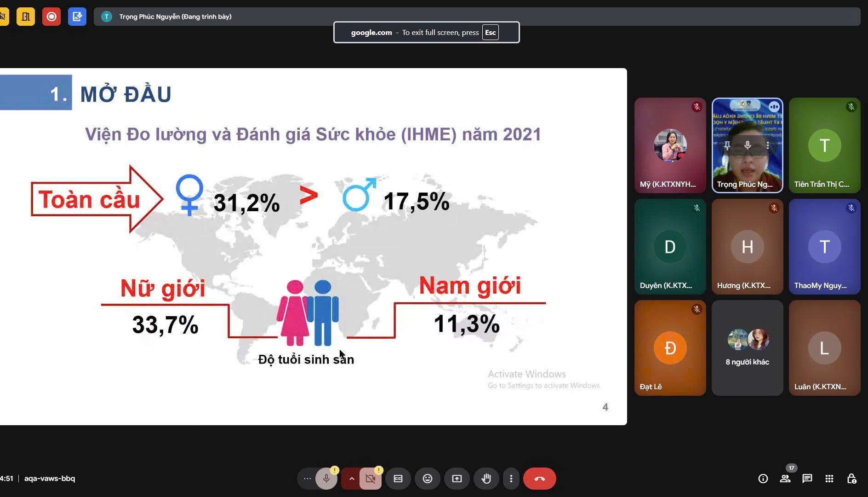This screenshot has width=868, height=497.
Task: Click the red recording indicator icon
Action: 51,17
